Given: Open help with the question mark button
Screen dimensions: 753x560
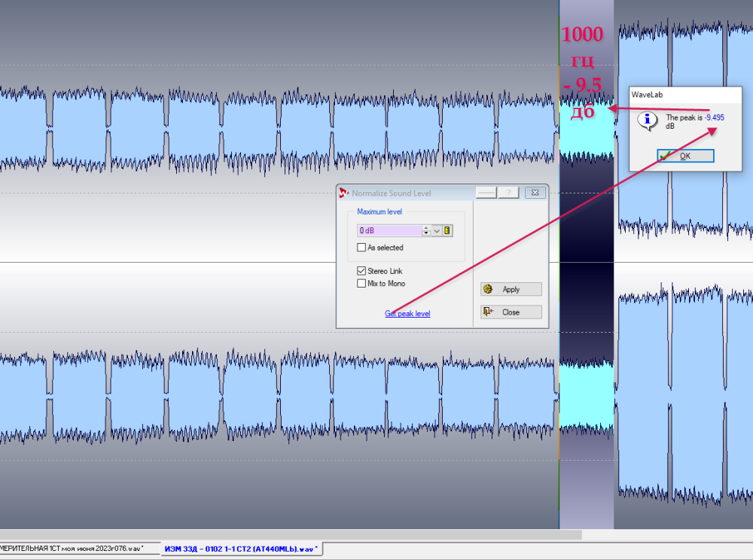Looking at the screenshot, I should (x=508, y=193).
